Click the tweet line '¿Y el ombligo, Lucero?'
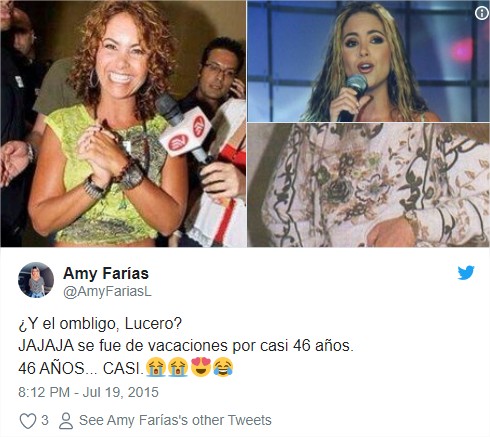Screen dimensions: 490x437 coord(100,324)
